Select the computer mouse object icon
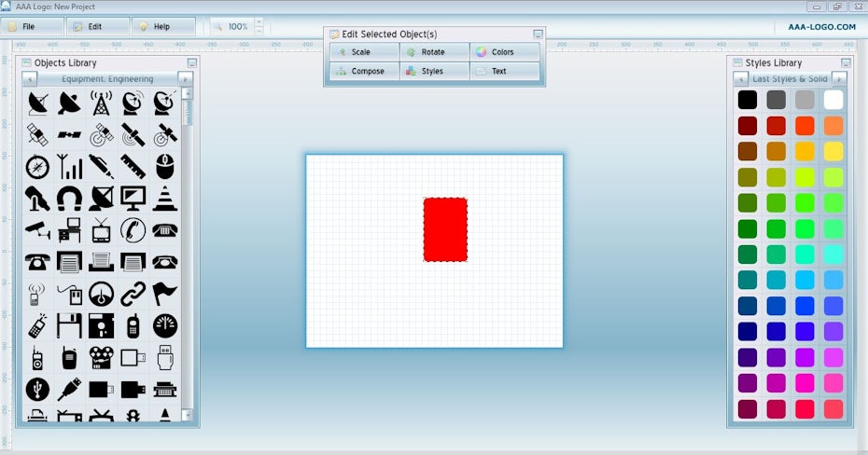The width and height of the screenshot is (868, 455). (165, 167)
